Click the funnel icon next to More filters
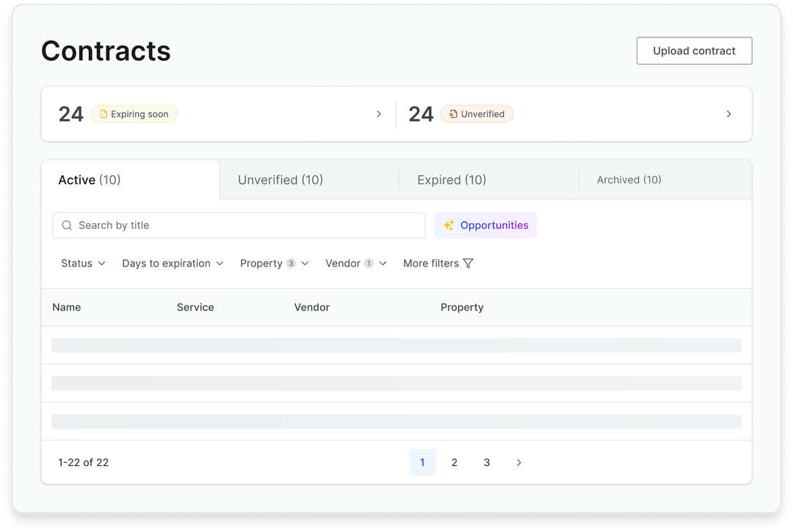793x532 pixels. click(x=468, y=263)
